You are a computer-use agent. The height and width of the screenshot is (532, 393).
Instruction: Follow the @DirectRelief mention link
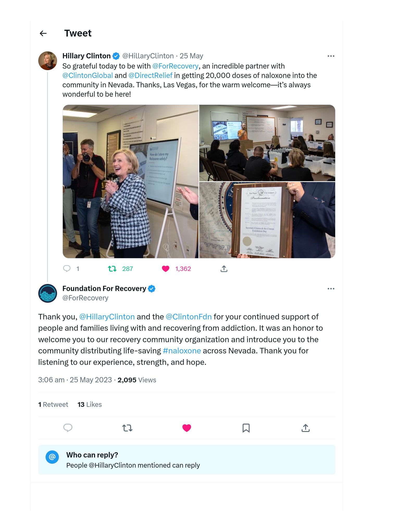click(x=151, y=75)
